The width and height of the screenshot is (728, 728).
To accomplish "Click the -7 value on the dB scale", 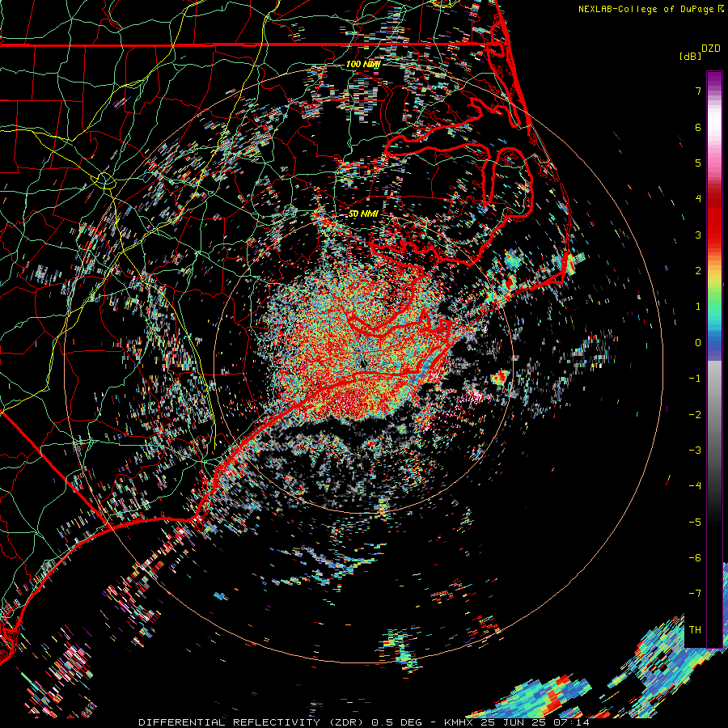I will click(695, 594).
